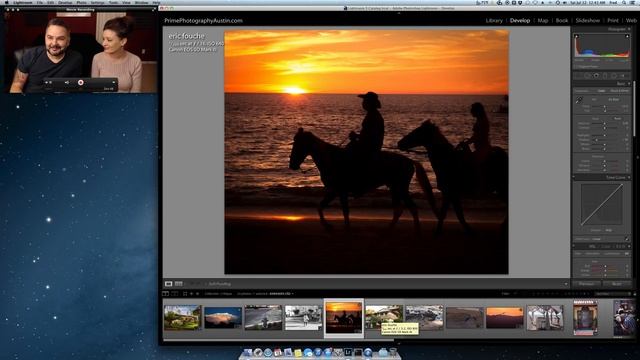
Task: Select Luminance in HSL panel
Action: (611, 253)
